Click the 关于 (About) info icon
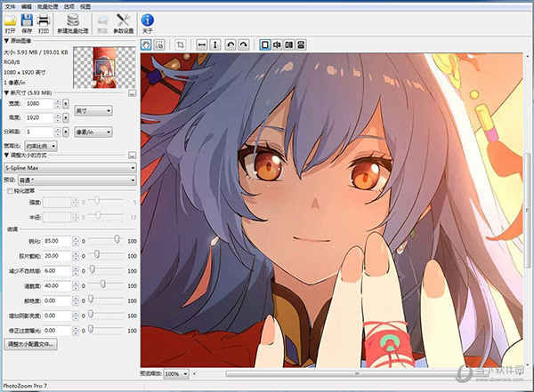This screenshot has width=534, height=392. click(x=147, y=20)
